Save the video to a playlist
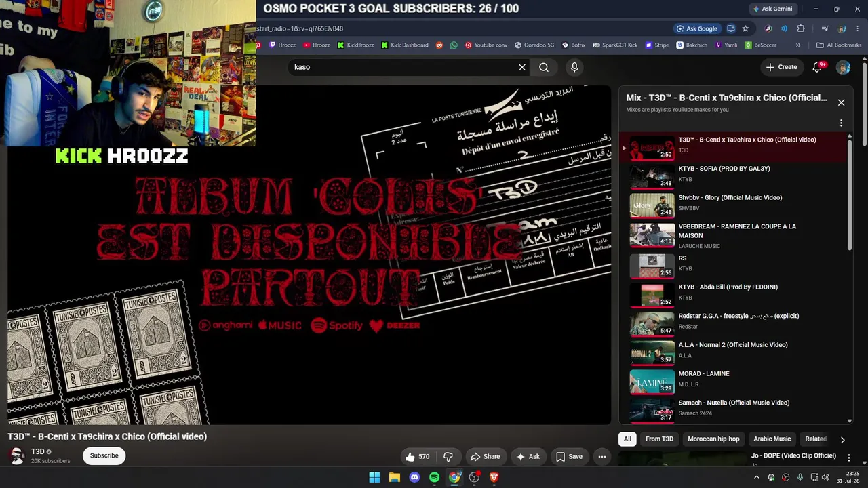This screenshot has height=488, width=868. 569,457
